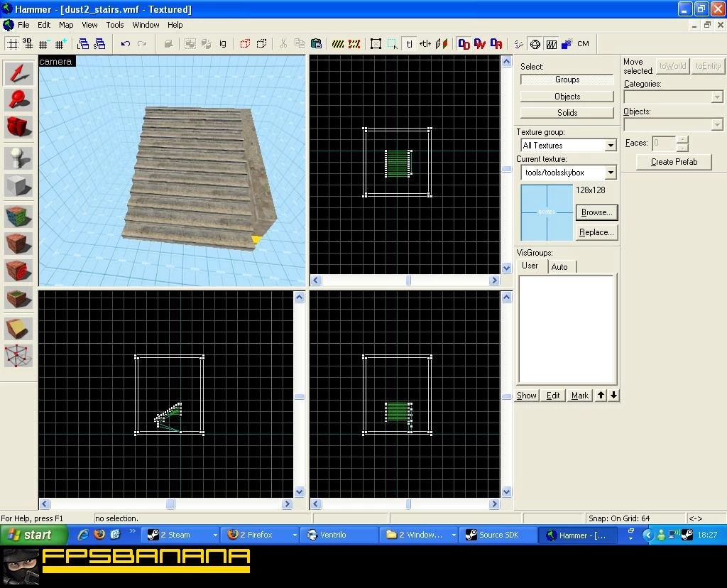This screenshot has width=727, height=588.
Task: Toggle the 'tl' texture lock button
Action: coord(409,44)
